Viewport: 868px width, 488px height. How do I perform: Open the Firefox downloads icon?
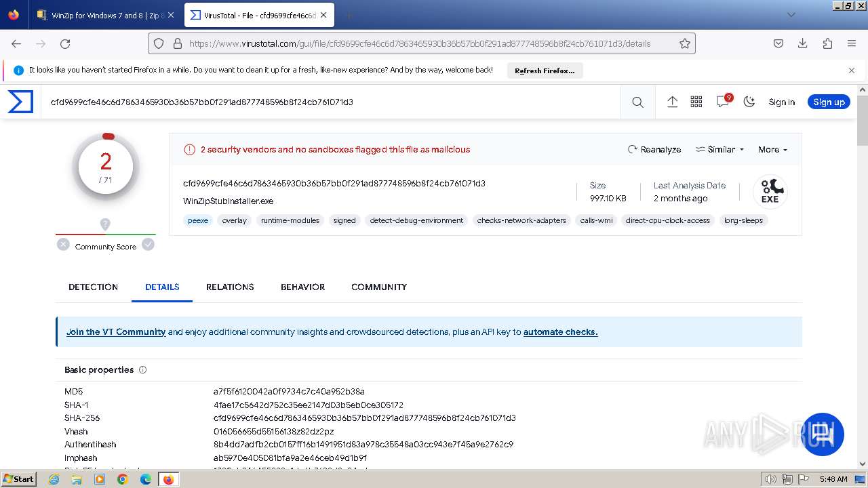point(803,43)
